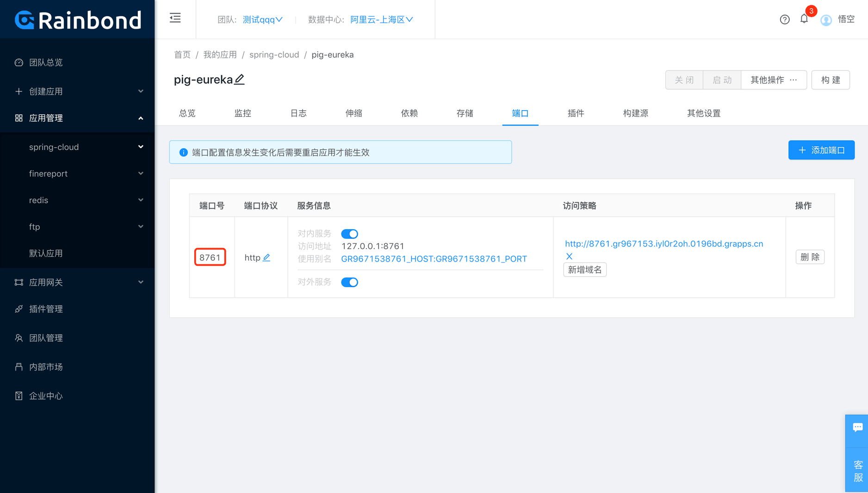Go to 我的应用 in the breadcrumb
The width and height of the screenshot is (868, 493).
pyautogui.click(x=220, y=55)
